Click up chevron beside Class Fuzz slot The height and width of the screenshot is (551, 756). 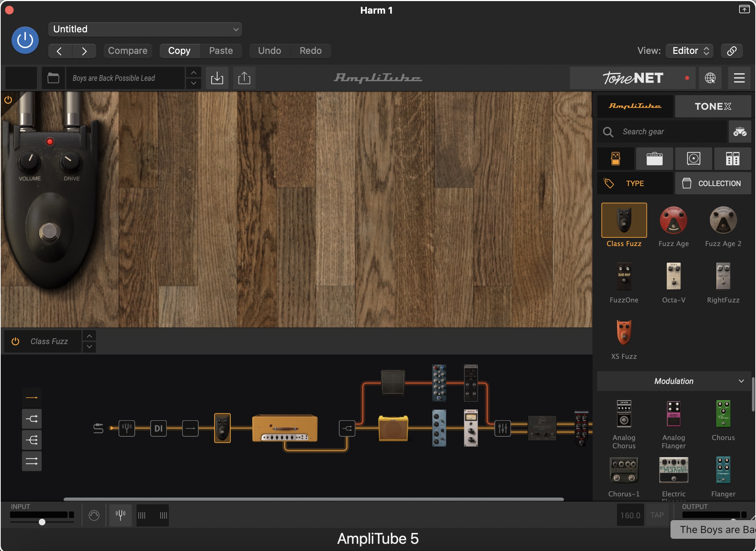[x=89, y=336]
